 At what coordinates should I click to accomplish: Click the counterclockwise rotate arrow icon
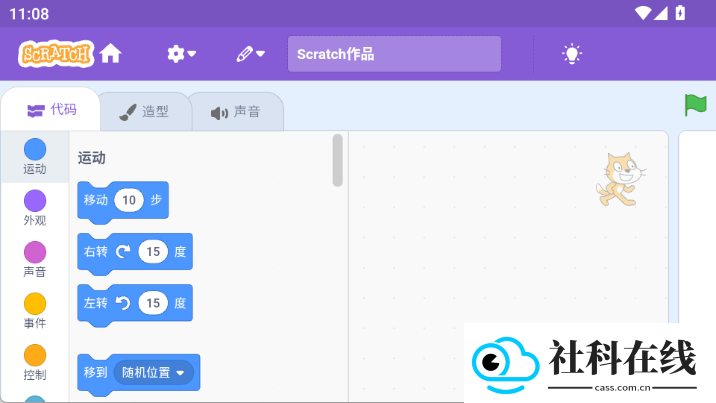click(x=123, y=303)
